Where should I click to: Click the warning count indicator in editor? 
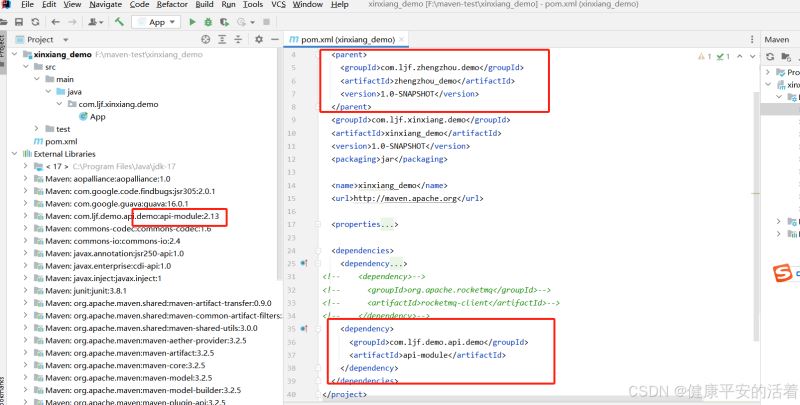click(x=705, y=56)
